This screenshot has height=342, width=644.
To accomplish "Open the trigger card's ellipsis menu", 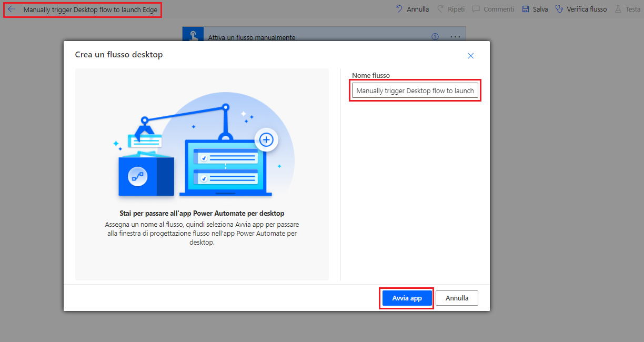I will tap(456, 37).
